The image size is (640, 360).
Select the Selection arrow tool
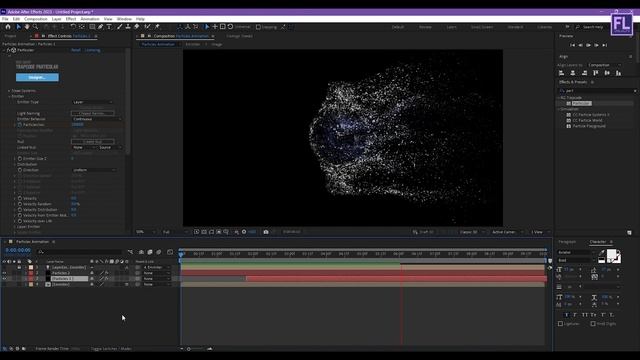(18, 27)
